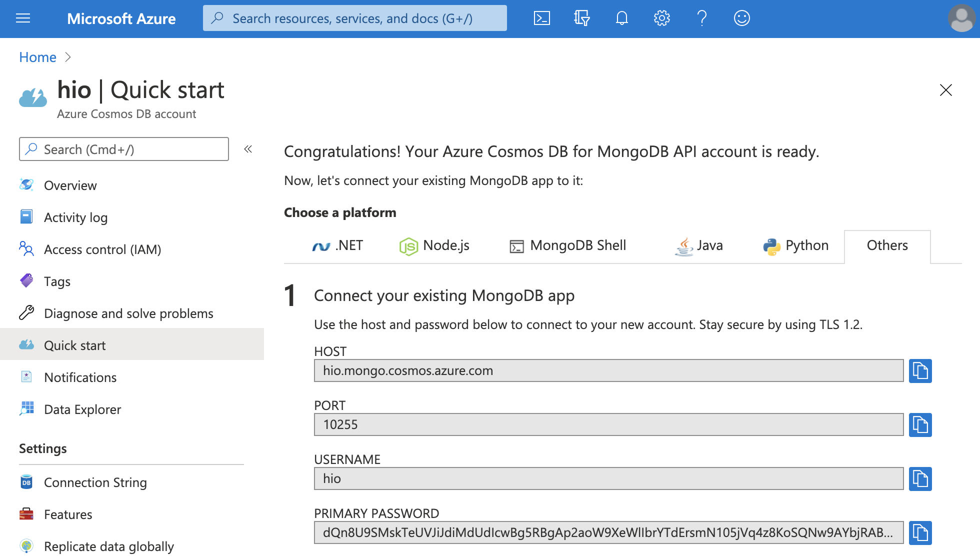Click the breadcrumb chevron after Home

pyautogui.click(x=68, y=57)
